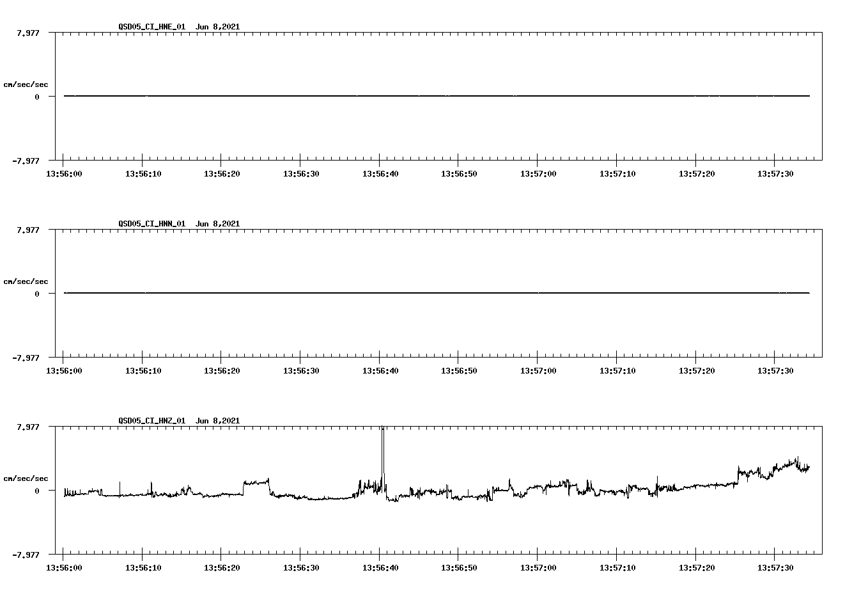Click the 13:56:10 time label under HNE plot

click(143, 173)
